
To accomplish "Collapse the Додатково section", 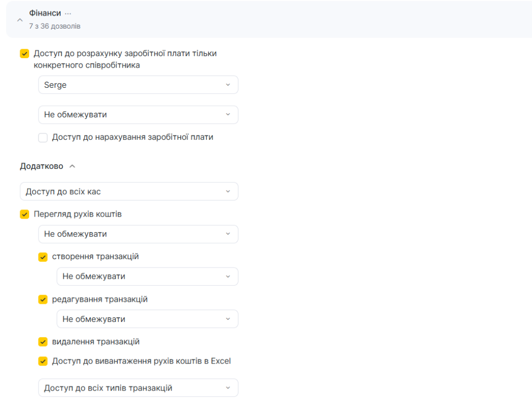I will coord(72,166).
